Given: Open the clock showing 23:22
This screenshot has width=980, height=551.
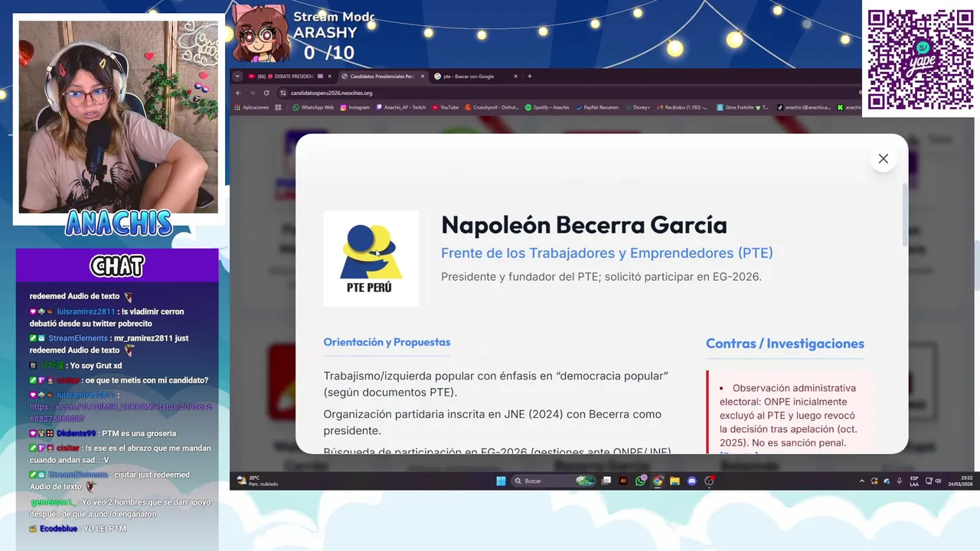Looking at the screenshot, I should click(x=962, y=481).
